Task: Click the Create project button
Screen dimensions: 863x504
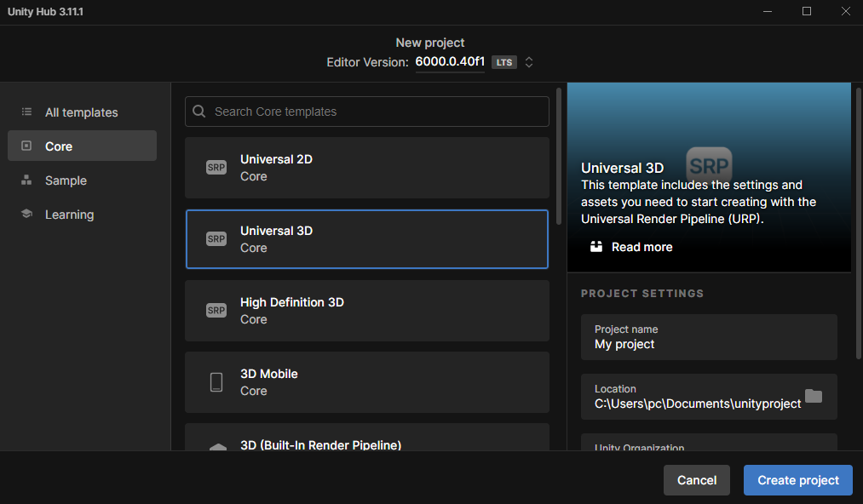Action: [x=798, y=480]
